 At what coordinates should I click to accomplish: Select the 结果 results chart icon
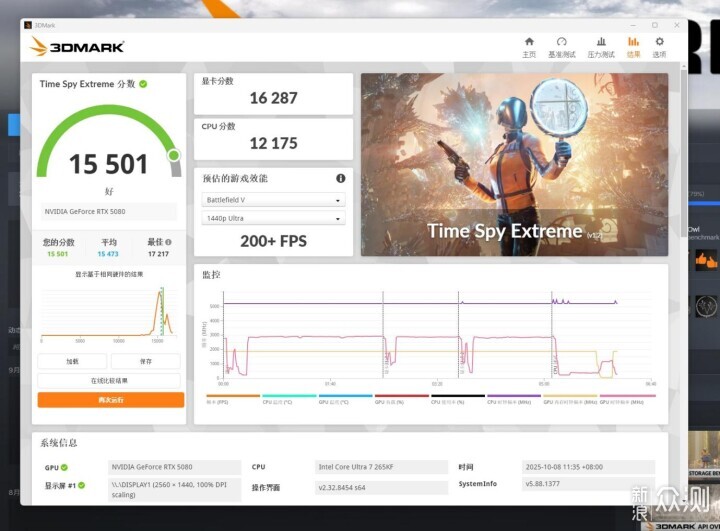pos(633,42)
